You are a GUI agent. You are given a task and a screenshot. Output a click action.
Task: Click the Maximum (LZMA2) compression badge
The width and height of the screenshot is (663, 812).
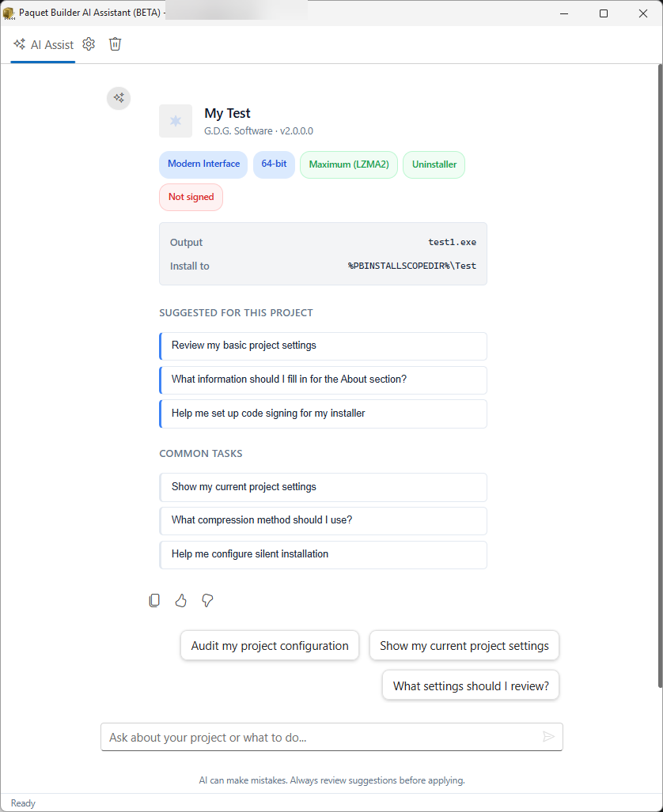[348, 164]
